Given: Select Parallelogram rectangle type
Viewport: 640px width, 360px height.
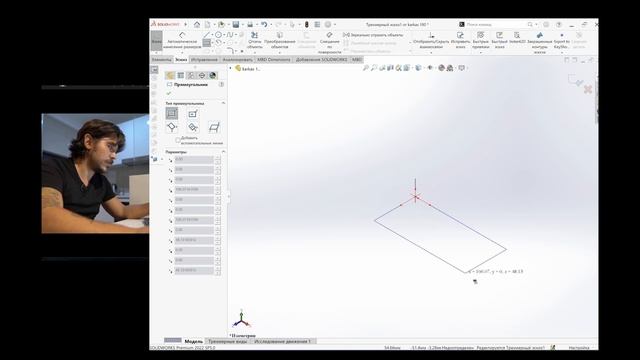Looking at the screenshot, I should click(x=214, y=127).
